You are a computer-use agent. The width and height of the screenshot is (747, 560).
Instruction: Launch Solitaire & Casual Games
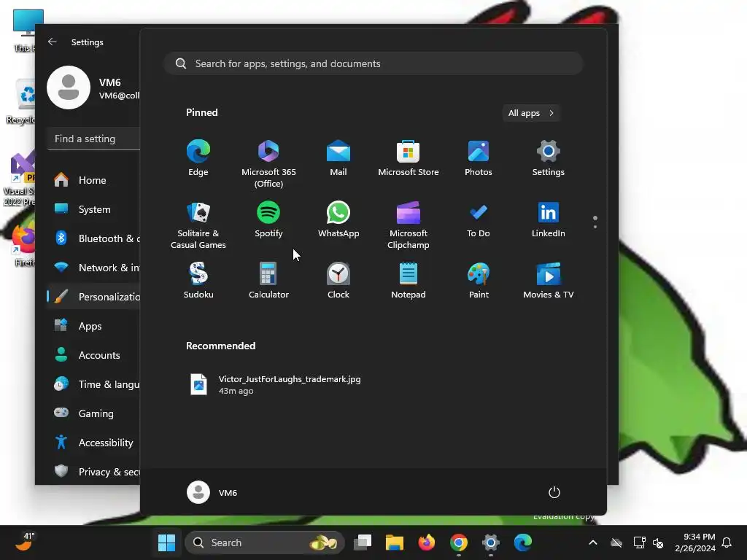pos(198,225)
